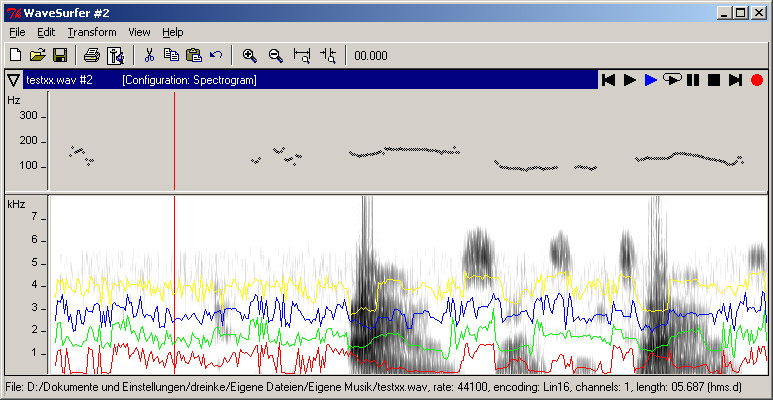
Task: Click the kHz axis label
Action: (16, 204)
